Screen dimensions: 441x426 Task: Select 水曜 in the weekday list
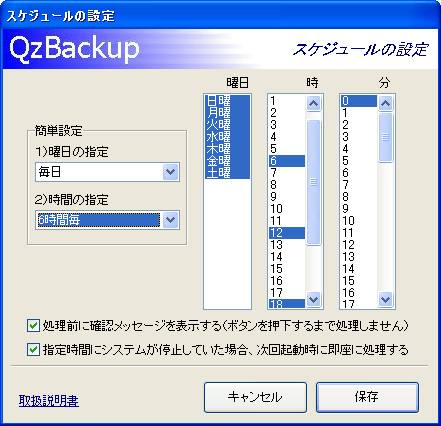[227, 137]
